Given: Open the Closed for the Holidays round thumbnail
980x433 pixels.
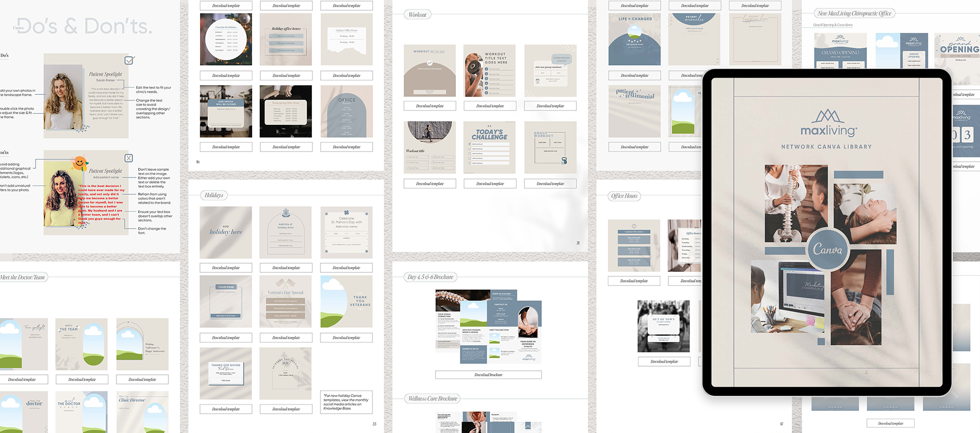Looking at the screenshot, I should click(x=226, y=39).
